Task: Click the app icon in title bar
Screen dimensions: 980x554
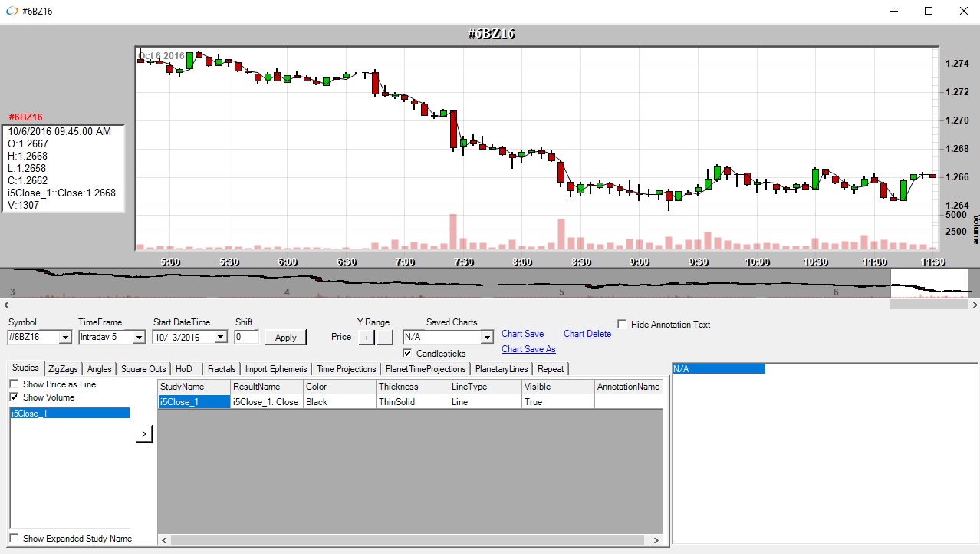Action: (x=12, y=12)
